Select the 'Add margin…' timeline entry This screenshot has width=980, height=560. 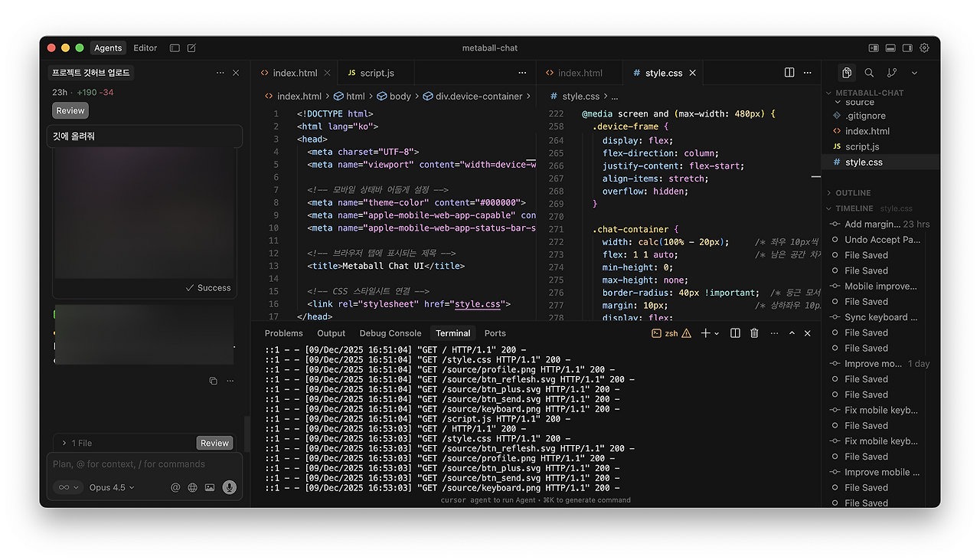tap(880, 224)
